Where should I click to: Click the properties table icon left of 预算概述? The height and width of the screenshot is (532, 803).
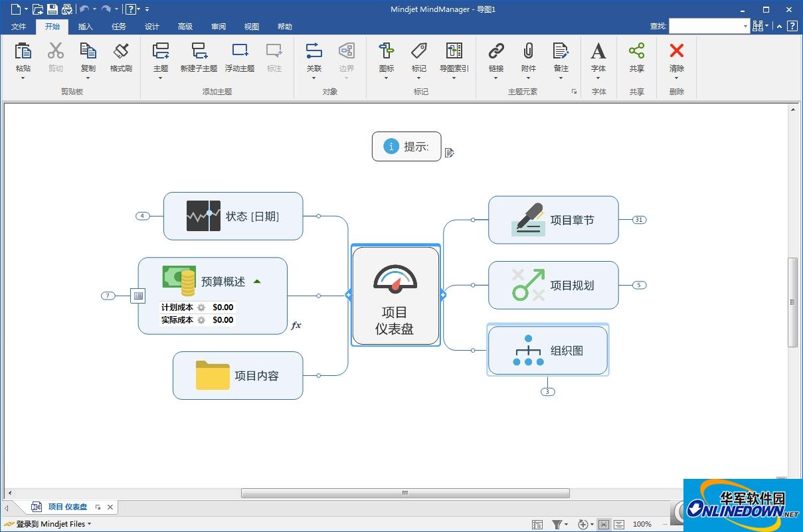click(138, 296)
